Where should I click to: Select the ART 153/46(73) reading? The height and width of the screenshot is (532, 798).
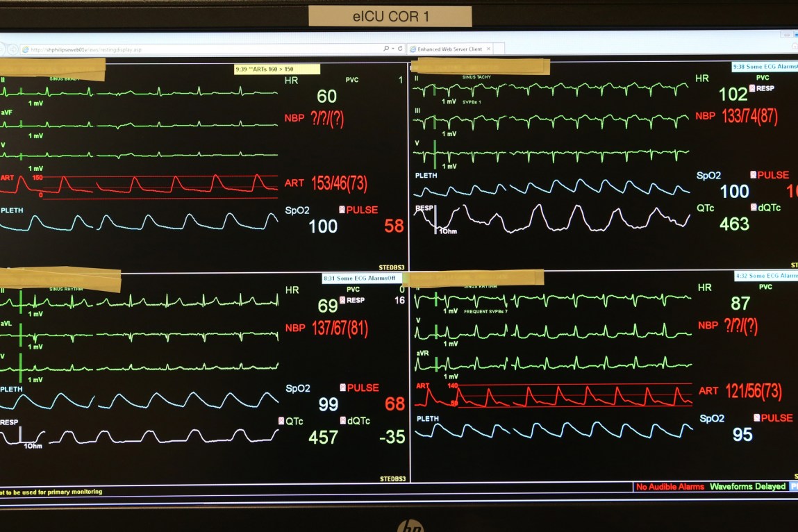point(339,183)
